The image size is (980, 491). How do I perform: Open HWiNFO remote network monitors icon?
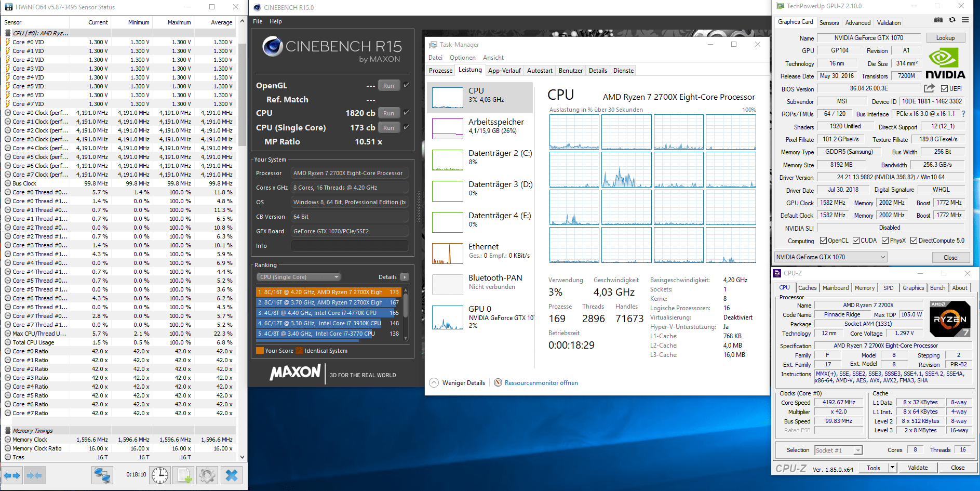(x=102, y=475)
